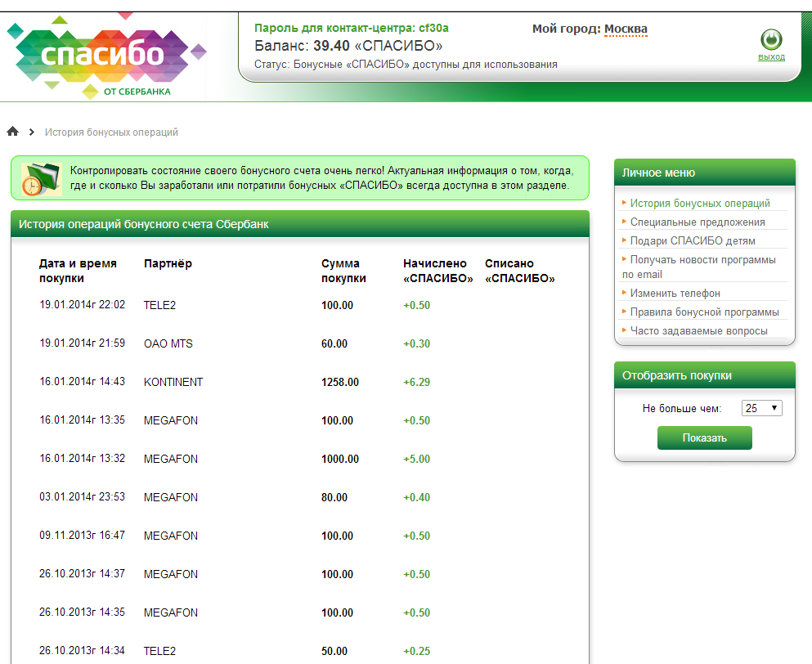Click date '16.01.2014г 13:35'
812x664 pixels.
point(82,420)
